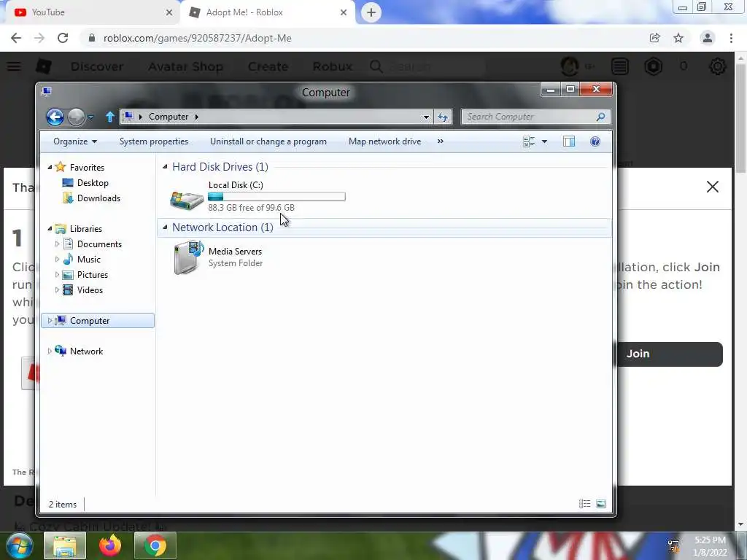Click System properties in toolbar
The width and height of the screenshot is (747, 560).
(x=153, y=141)
